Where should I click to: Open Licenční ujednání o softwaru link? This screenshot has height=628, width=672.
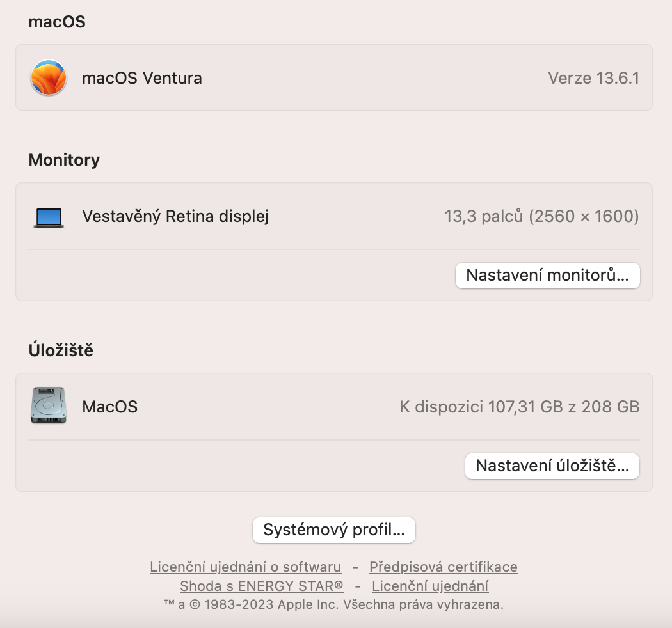pyautogui.click(x=245, y=567)
